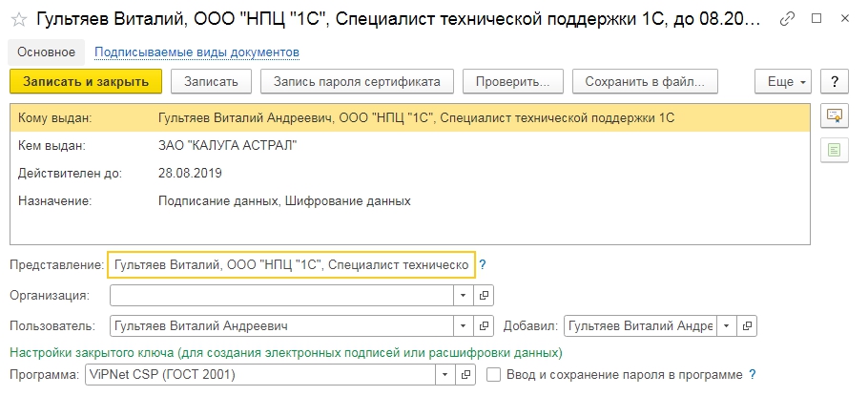Image resolution: width=868 pixels, height=396 pixels.
Task: Click the green document icon on right
Action: (x=835, y=150)
